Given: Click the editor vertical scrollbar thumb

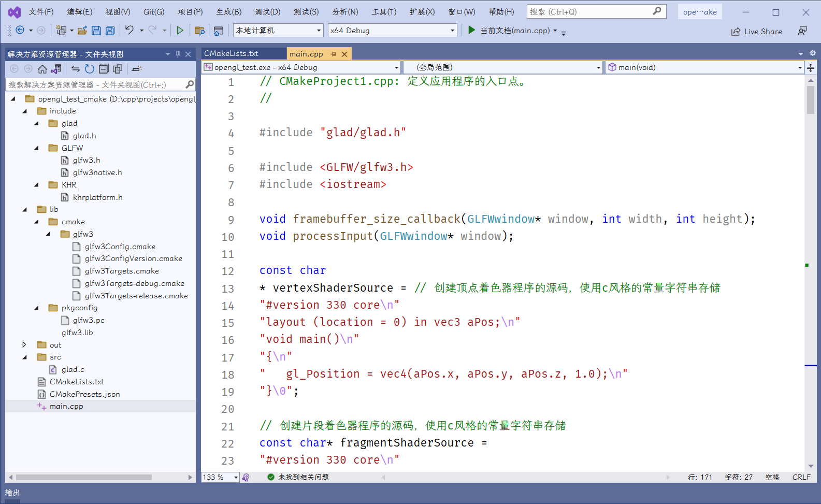Looking at the screenshot, I should (811, 99).
